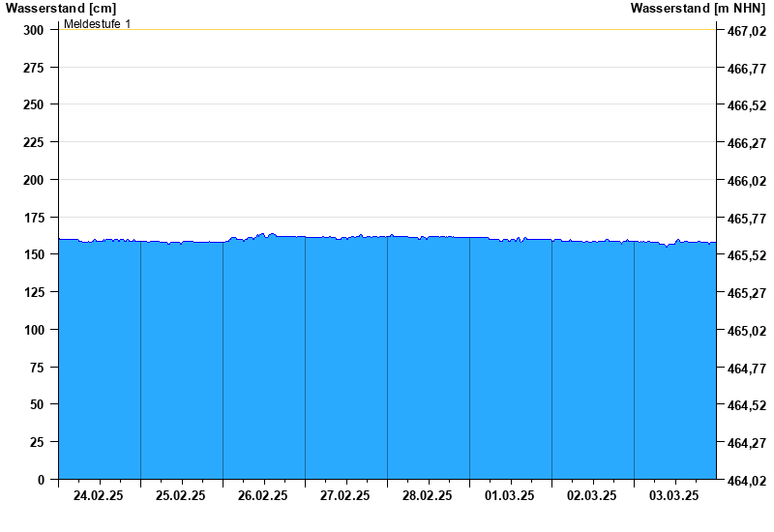The height and width of the screenshot is (532, 774).
Task: Select the 27.02.25 date label
Action: 345,495
